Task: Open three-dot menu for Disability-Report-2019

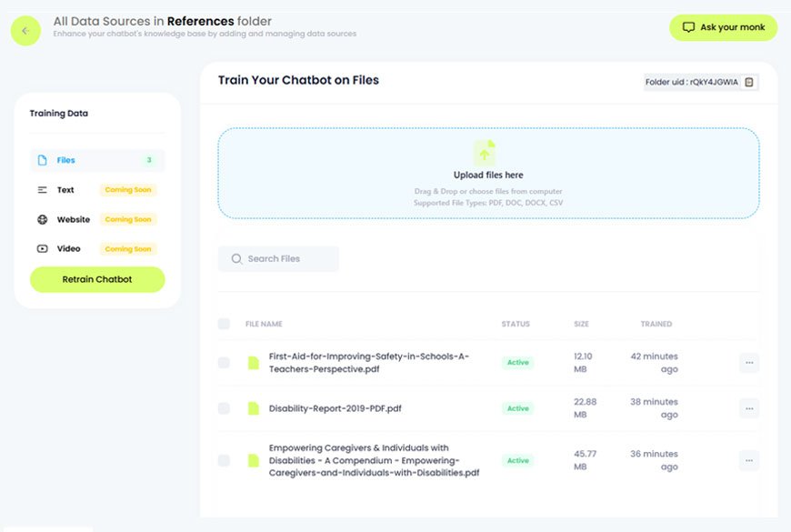Action: (x=748, y=408)
